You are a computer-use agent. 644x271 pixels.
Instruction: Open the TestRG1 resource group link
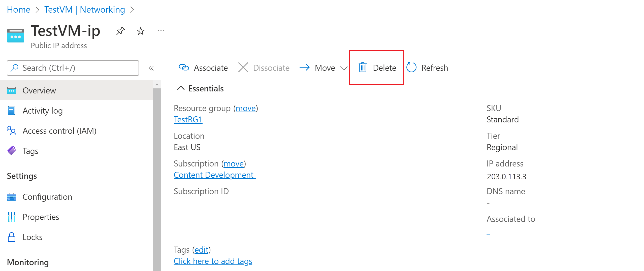(x=188, y=119)
